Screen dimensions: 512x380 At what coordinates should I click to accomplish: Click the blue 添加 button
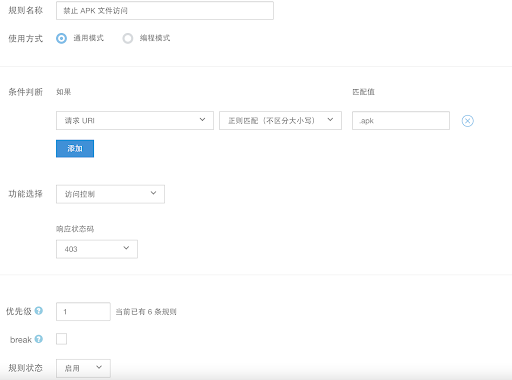(x=75, y=148)
